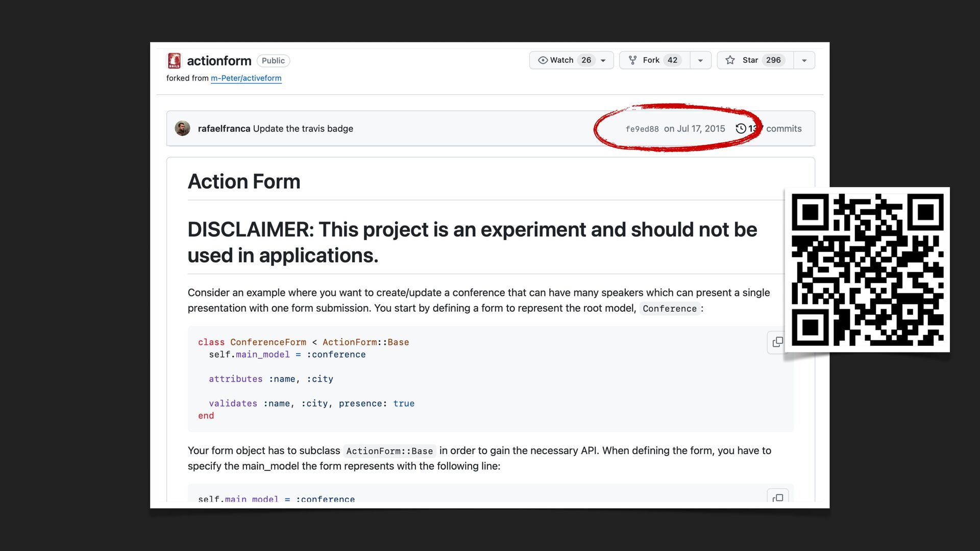Click the Fork count 42 badge
The height and width of the screenshot is (551, 980).
(672, 60)
